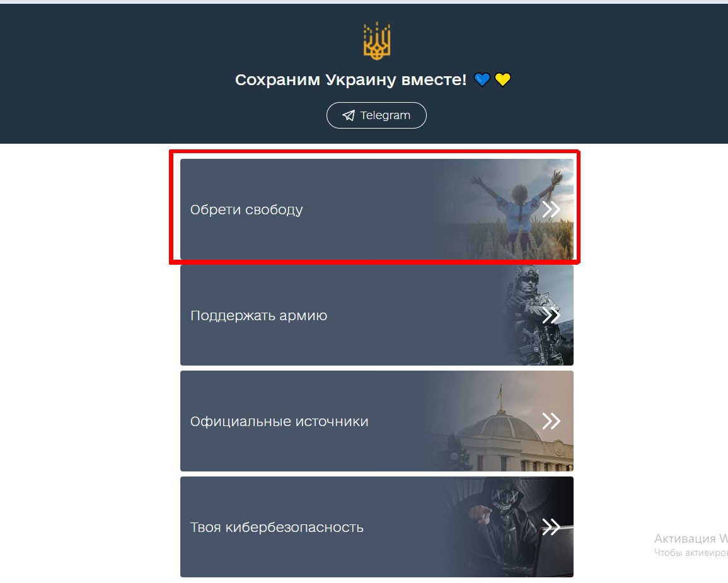Select the Поддержать армию label
This screenshot has height=583, width=728.
pyautogui.click(x=258, y=315)
